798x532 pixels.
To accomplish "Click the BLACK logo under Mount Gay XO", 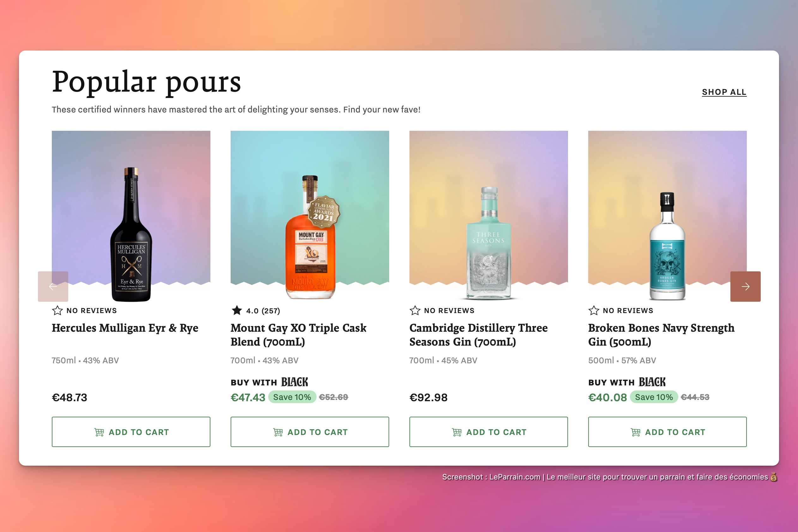I will 294,382.
